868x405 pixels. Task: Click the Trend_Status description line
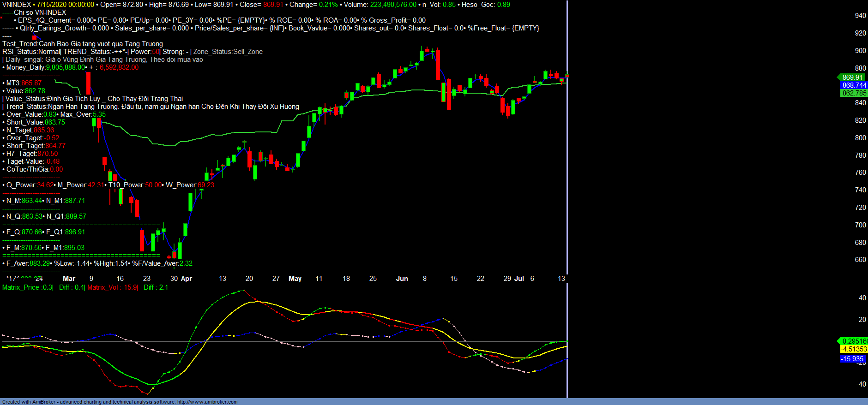coord(152,107)
